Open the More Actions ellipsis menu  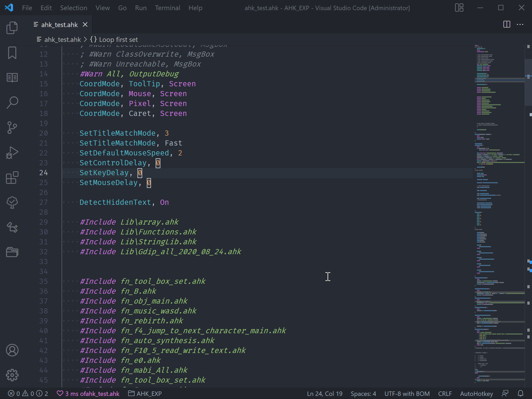pos(520,24)
